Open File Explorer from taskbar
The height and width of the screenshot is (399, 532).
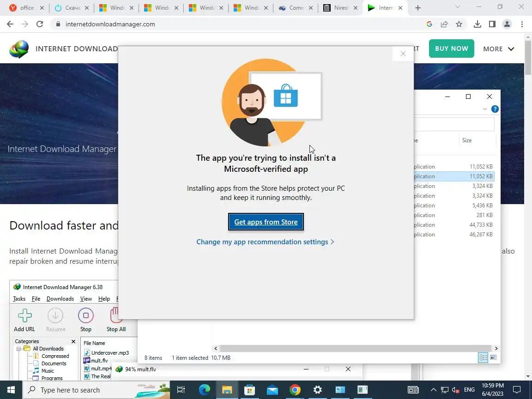pos(227,390)
